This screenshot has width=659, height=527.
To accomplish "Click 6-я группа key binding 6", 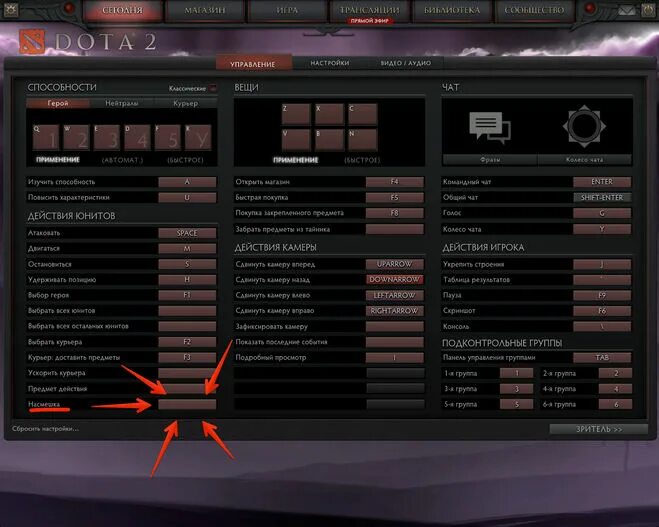I will [x=615, y=404].
